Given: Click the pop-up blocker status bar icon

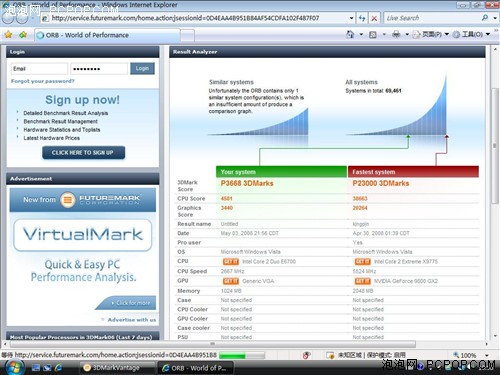Looking at the screenshot, I should pos(306,355).
